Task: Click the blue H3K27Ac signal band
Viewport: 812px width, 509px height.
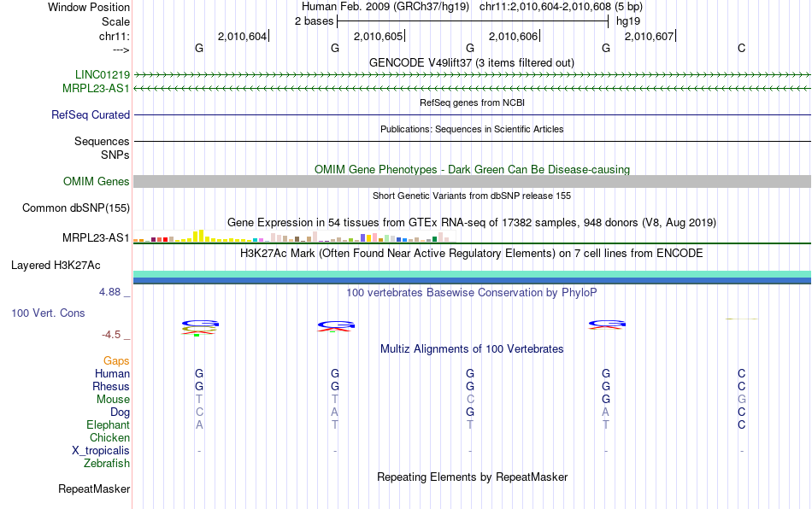Action: click(473, 281)
